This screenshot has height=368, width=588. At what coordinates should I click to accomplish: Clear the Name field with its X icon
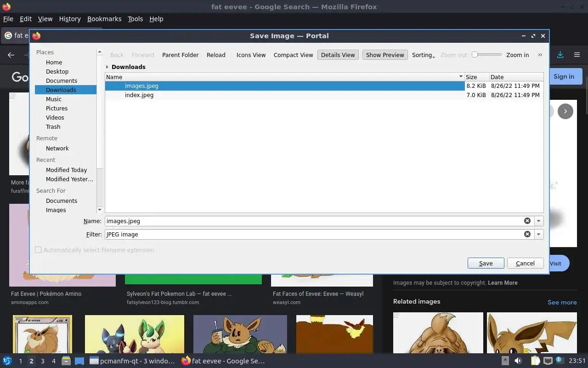click(x=527, y=221)
